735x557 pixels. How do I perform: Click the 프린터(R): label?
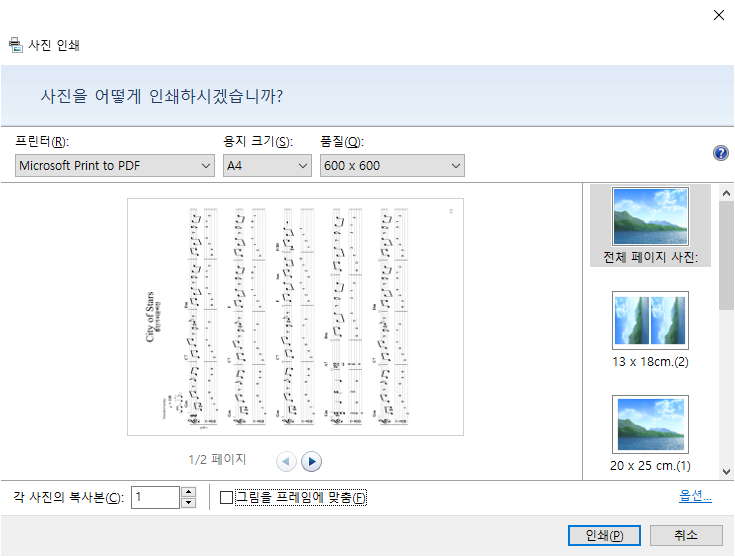42,141
